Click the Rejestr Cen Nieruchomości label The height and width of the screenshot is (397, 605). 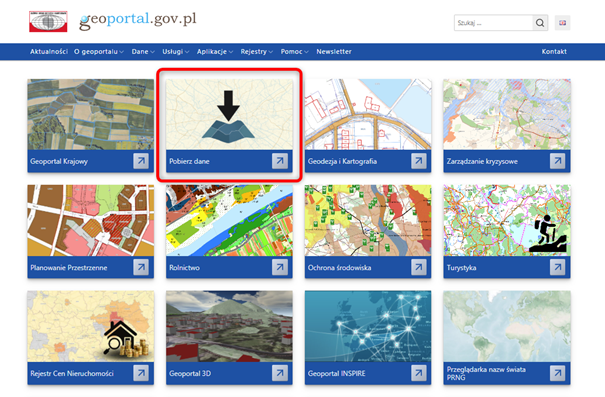[x=72, y=373]
